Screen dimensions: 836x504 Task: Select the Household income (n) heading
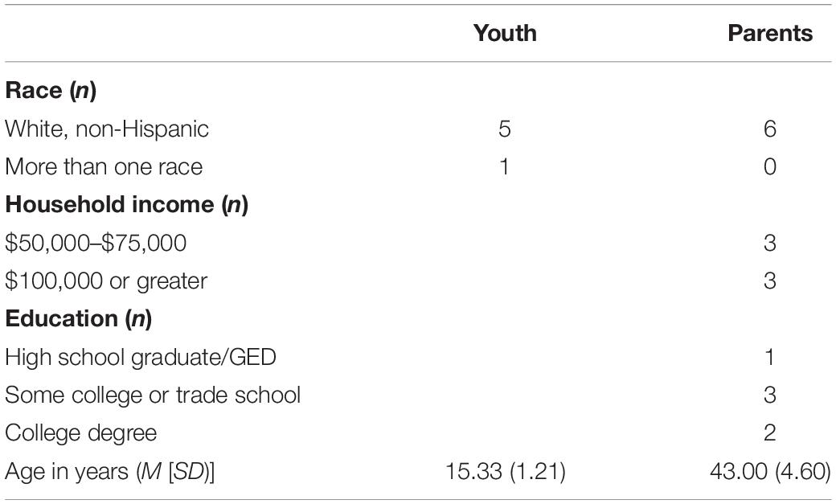(126, 205)
